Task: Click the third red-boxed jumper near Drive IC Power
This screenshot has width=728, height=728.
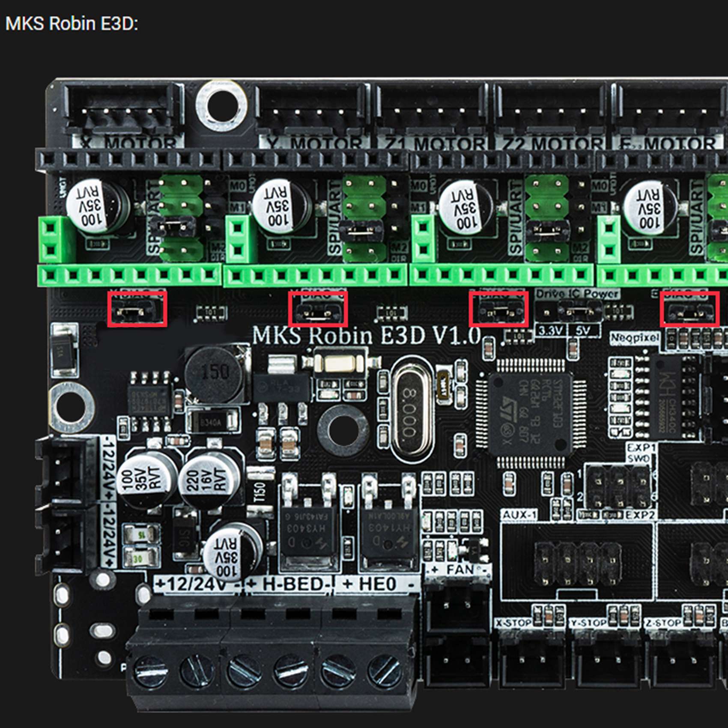Action: click(498, 309)
